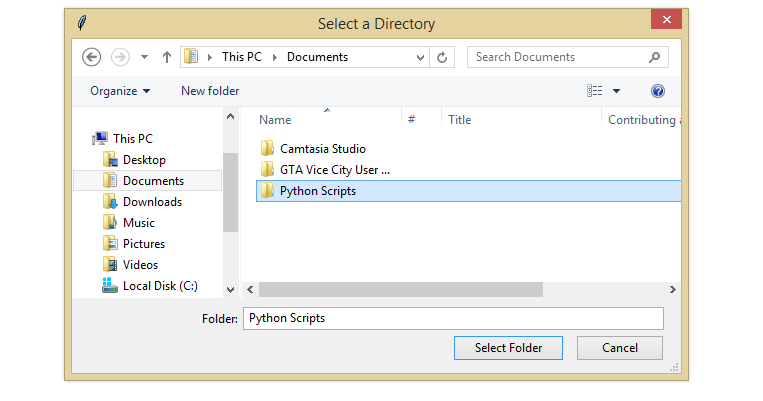Click the Back navigation arrow
Image resolution: width=763 pixels, height=401 pixels.
tap(91, 57)
